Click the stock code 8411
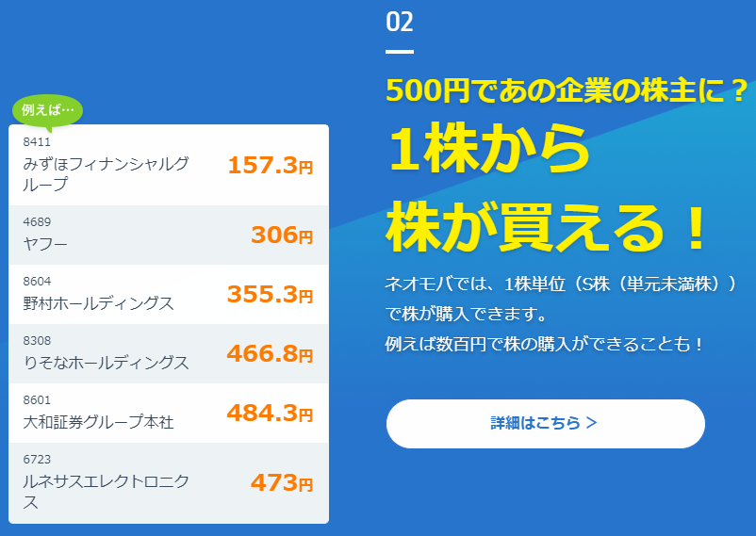This screenshot has width=756, height=536. [x=37, y=141]
